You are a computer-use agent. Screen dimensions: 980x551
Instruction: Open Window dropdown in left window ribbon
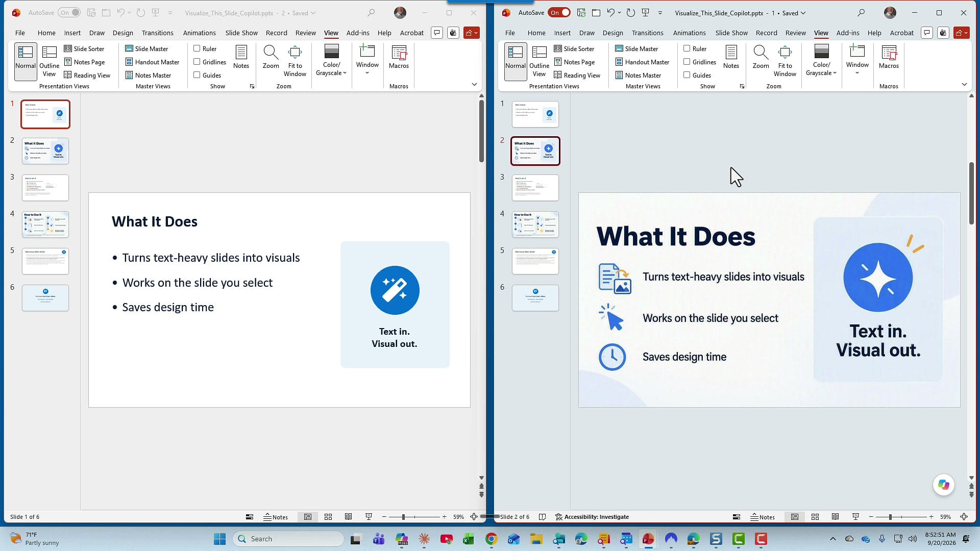coord(367,60)
